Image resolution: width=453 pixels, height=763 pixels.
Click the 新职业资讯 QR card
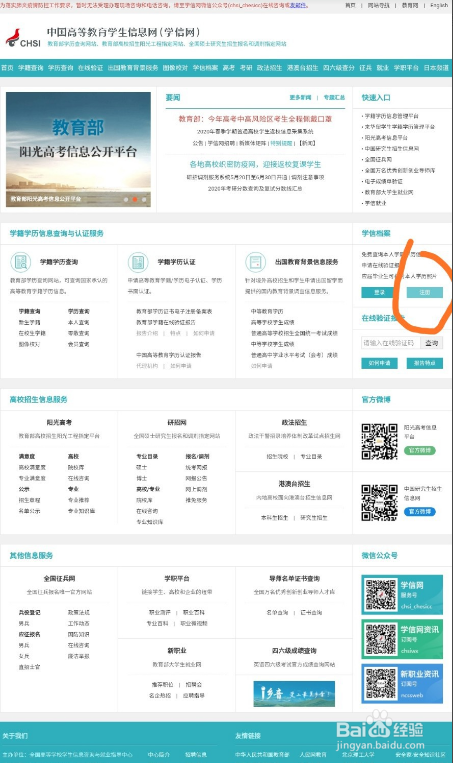pyautogui.click(x=402, y=683)
